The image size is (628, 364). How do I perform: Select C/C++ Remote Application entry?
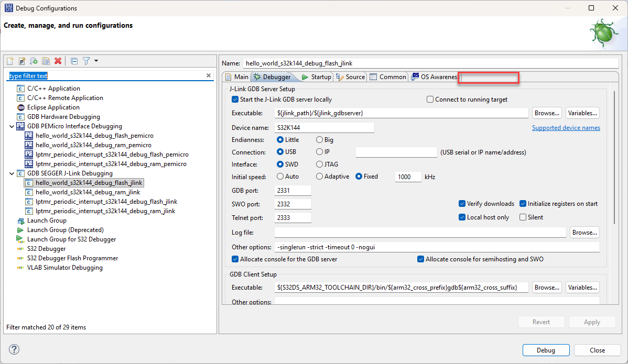pyautogui.click(x=65, y=98)
